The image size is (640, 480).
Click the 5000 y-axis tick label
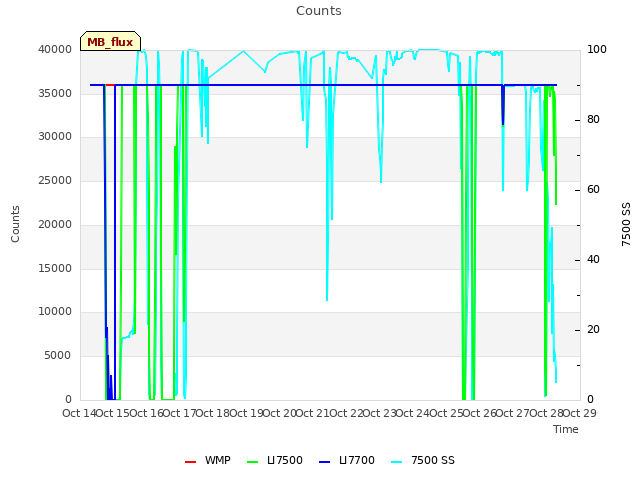tap(58, 356)
